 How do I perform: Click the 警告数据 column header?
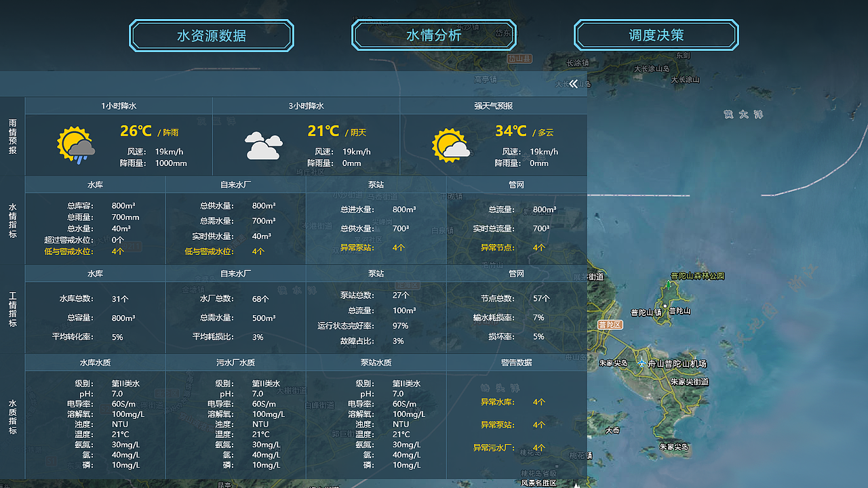(516, 363)
